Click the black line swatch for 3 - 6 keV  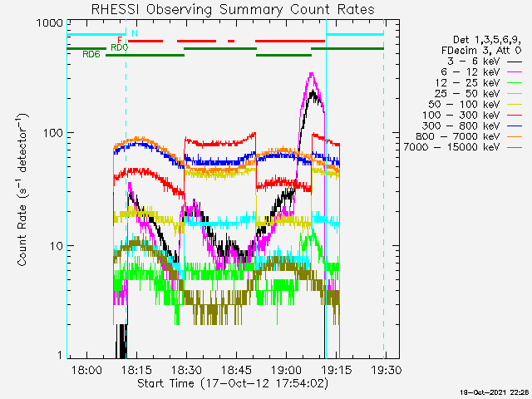(515, 62)
